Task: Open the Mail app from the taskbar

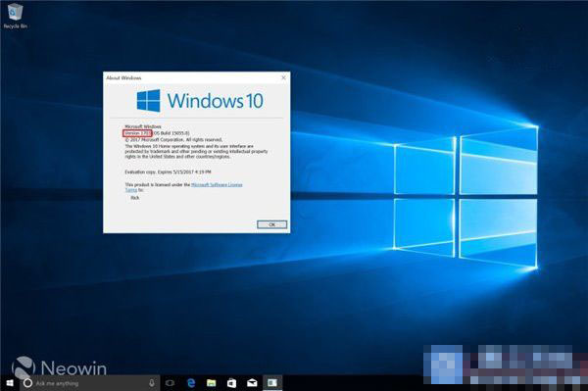Action: (x=252, y=383)
